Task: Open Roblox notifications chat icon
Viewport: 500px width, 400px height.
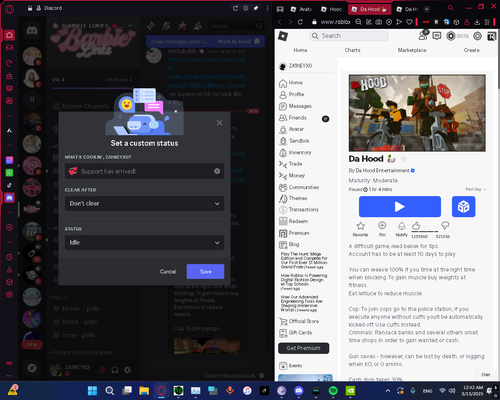Action: coord(436,36)
